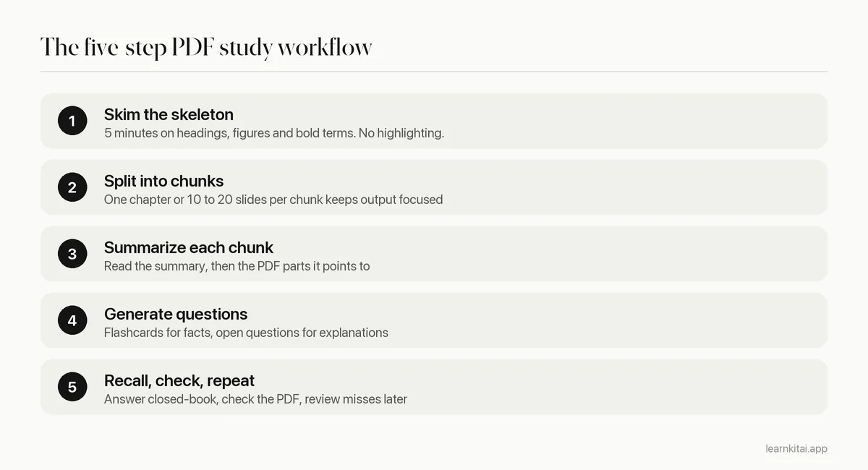Click the number 3 badge beside Summarize each chunk
Viewport: 868px width, 470px height.
72,254
